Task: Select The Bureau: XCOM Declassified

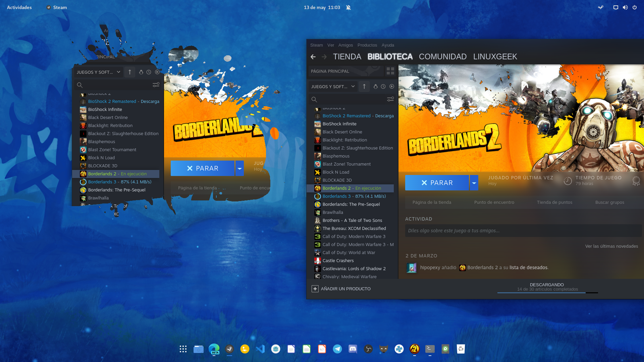Action: [x=350, y=228]
